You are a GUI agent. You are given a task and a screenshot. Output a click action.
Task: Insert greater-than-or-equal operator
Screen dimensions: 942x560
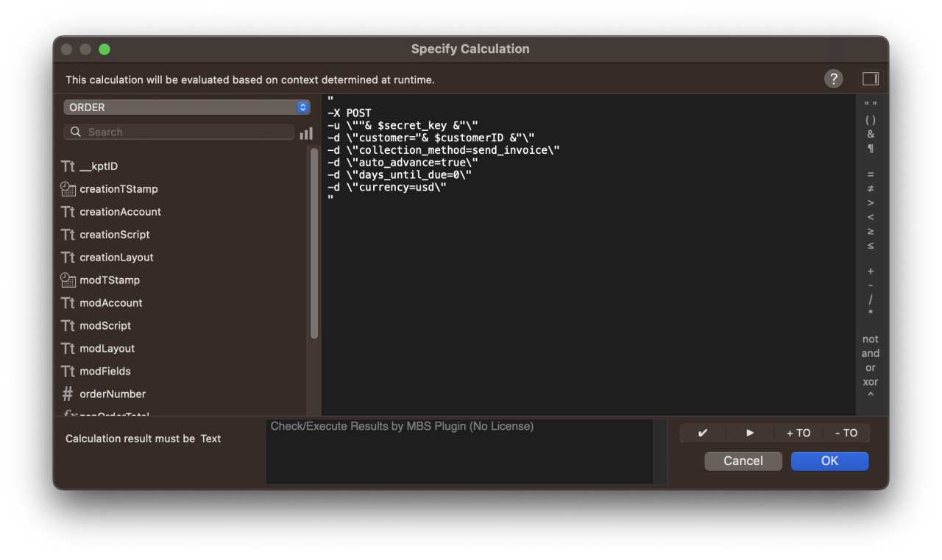pos(871,231)
